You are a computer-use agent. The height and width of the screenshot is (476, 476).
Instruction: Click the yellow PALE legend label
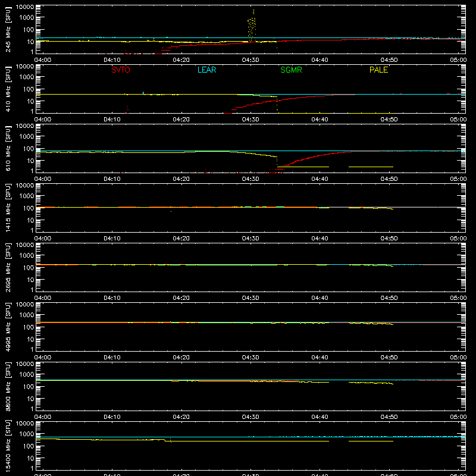coord(378,70)
